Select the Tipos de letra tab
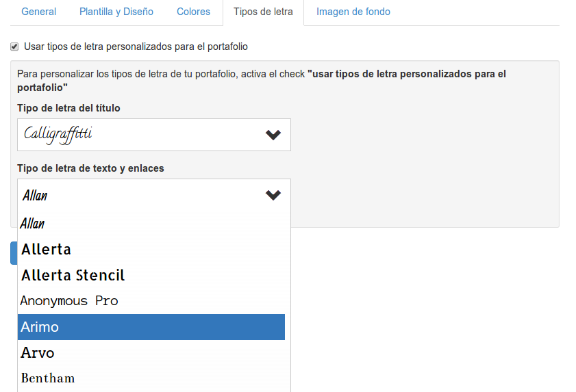Image resolution: width=576 pixels, height=392 pixels. (263, 12)
